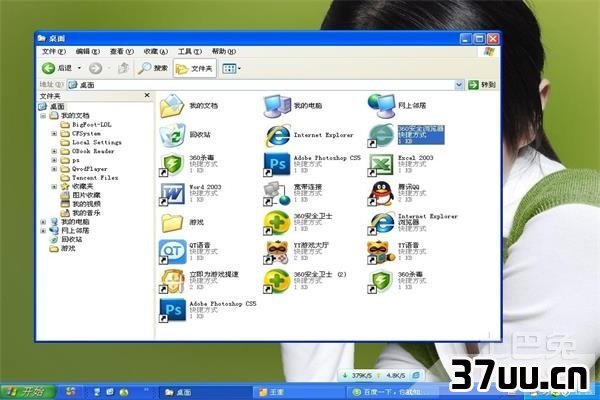
Task: Select the 游戏 folder icon in the file list
Action: tap(172, 223)
